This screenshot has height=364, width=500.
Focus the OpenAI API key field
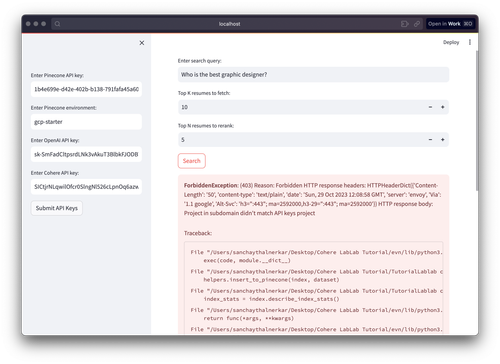click(86, 154)
